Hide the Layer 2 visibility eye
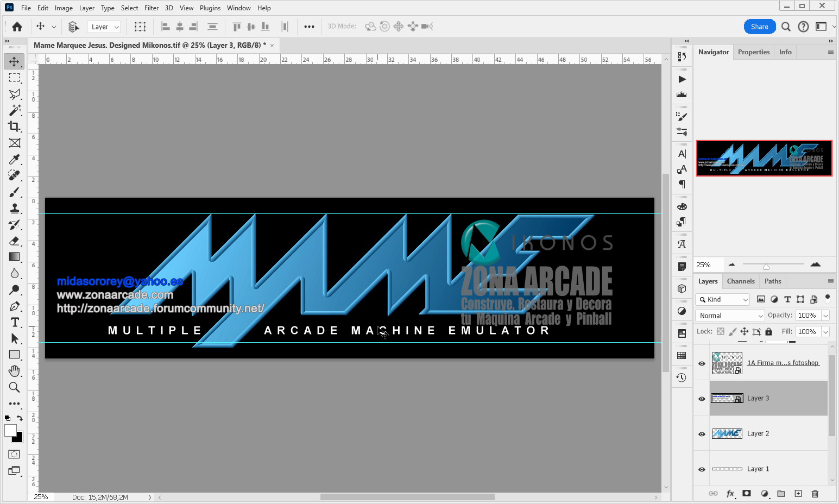Image resolution: width=839 pixels, height=504 pixels. [x=702, y=433]
